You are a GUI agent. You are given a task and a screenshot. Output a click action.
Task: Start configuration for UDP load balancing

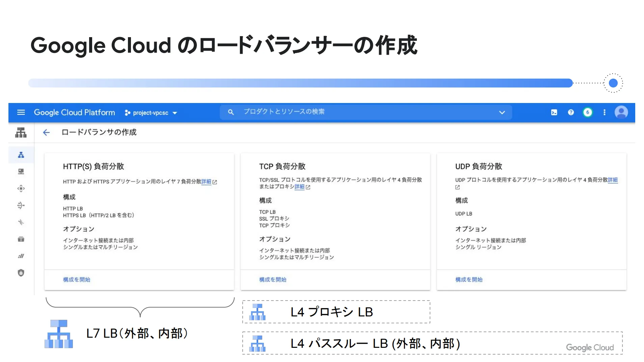[469, 280]
